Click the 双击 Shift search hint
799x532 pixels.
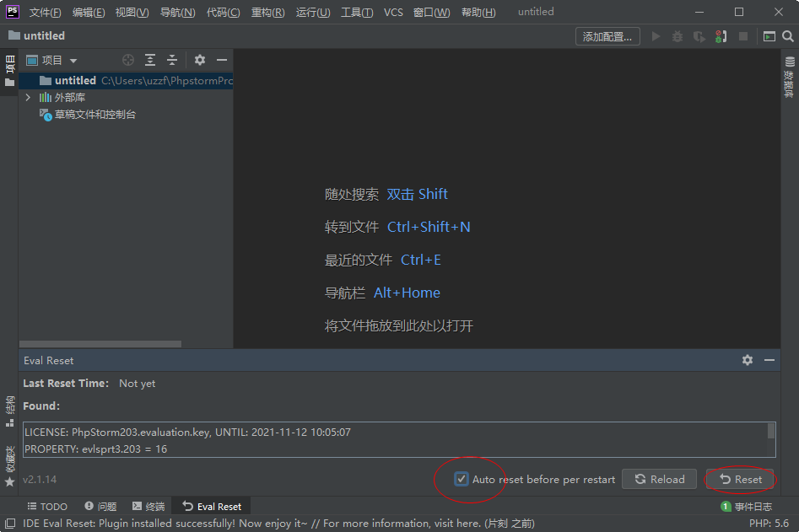(x=417, y=194)
